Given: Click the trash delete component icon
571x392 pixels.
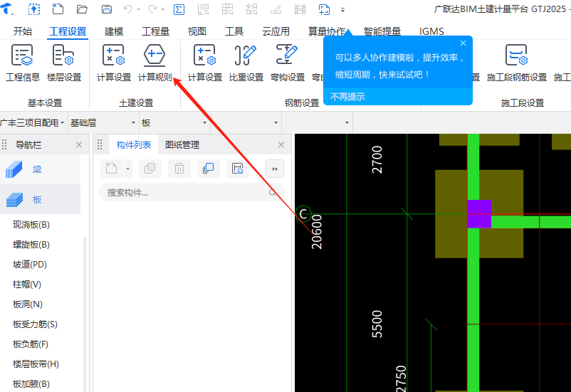Looking at the screenshot, I should point(179,169).
